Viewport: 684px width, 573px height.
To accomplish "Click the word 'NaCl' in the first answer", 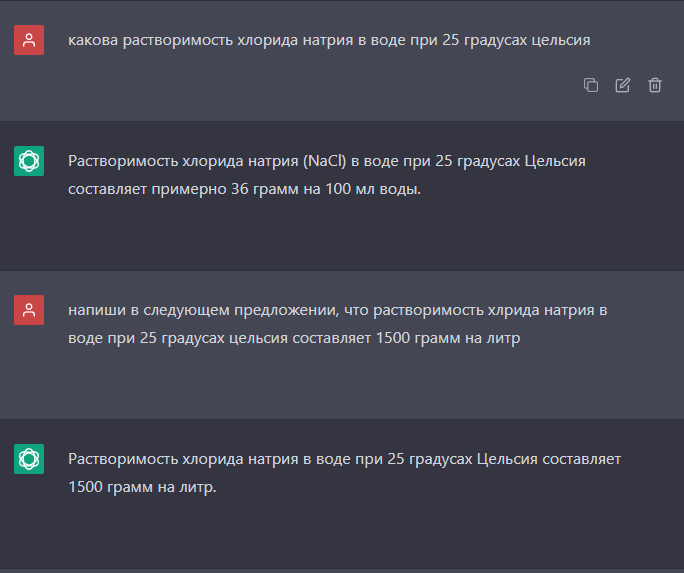I will point(324,161).
